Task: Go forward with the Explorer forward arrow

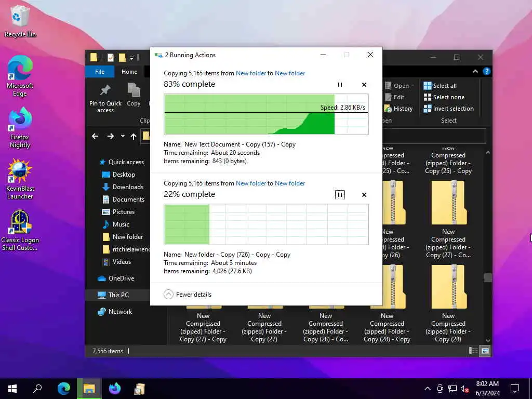Action: pyautogui.click(x=111, y=137)
